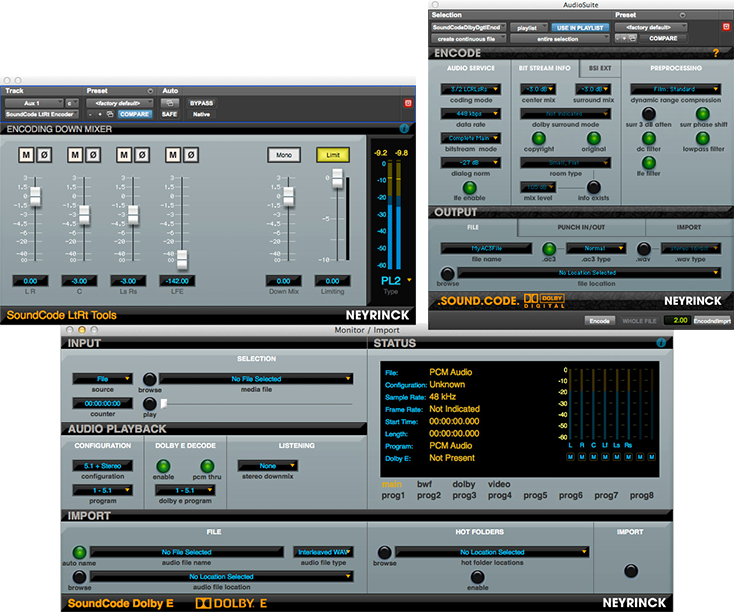
Task: Switch to the BSI EXT tab
Action: (600, 68)
